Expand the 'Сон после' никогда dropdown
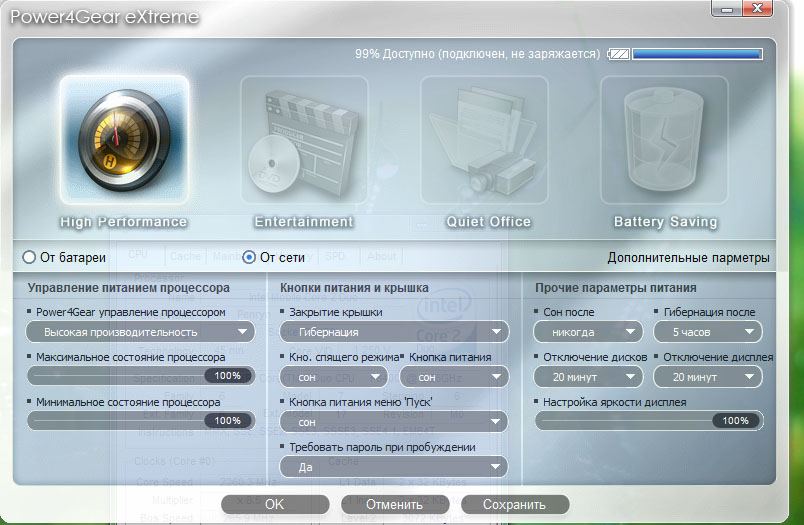The height and width of the screenshot is (525, 804). click(588, 332)
